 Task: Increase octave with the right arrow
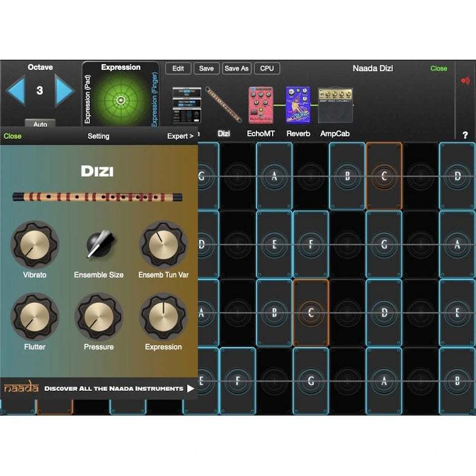tap(64, 91)
